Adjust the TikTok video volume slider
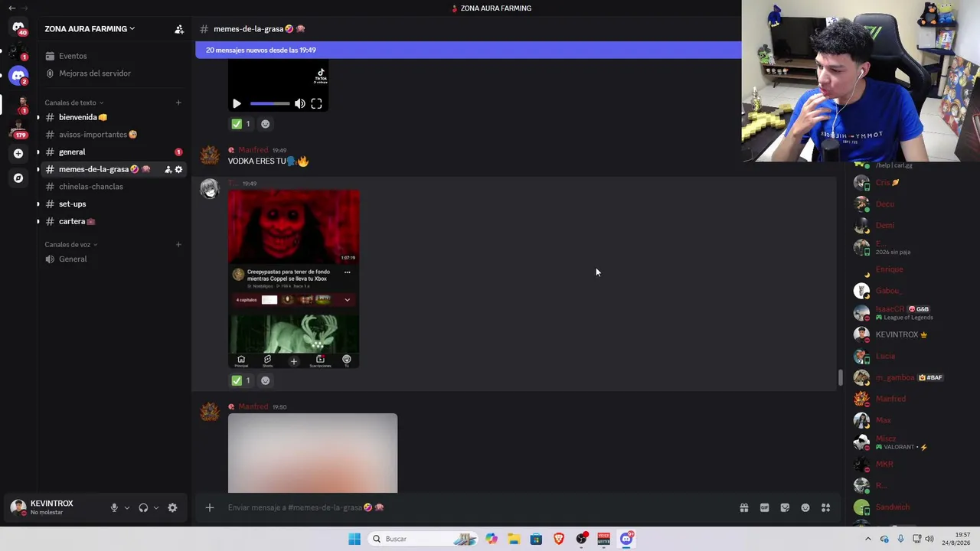The image size is (980, 551). [269, 103]
